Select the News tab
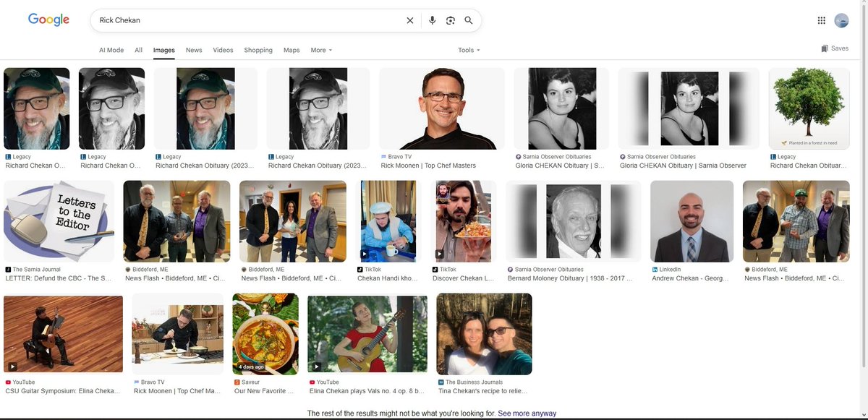Image resolution: width=868 pixels, height=420 pixels. click(x=194, y=50)
